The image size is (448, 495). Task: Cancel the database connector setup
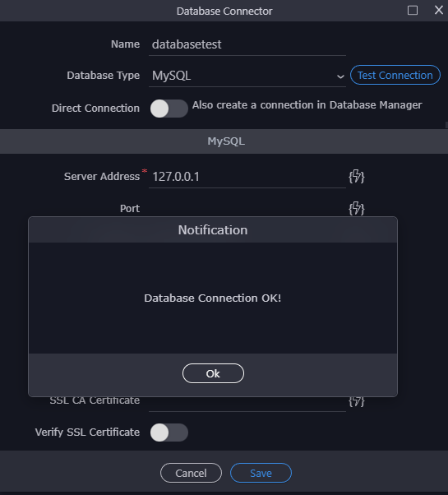pos(191,473)
